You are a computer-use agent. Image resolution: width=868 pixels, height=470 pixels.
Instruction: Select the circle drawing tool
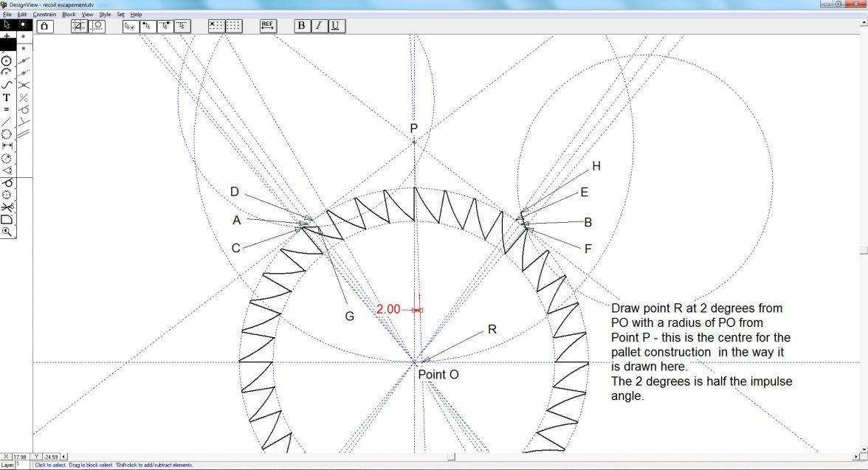pos(7,61)
